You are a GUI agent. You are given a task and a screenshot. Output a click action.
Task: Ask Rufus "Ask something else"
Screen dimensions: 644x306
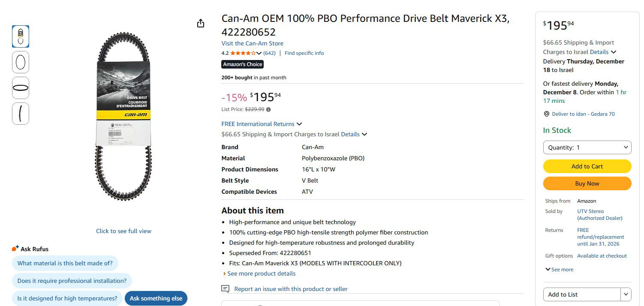click(156, 298)
